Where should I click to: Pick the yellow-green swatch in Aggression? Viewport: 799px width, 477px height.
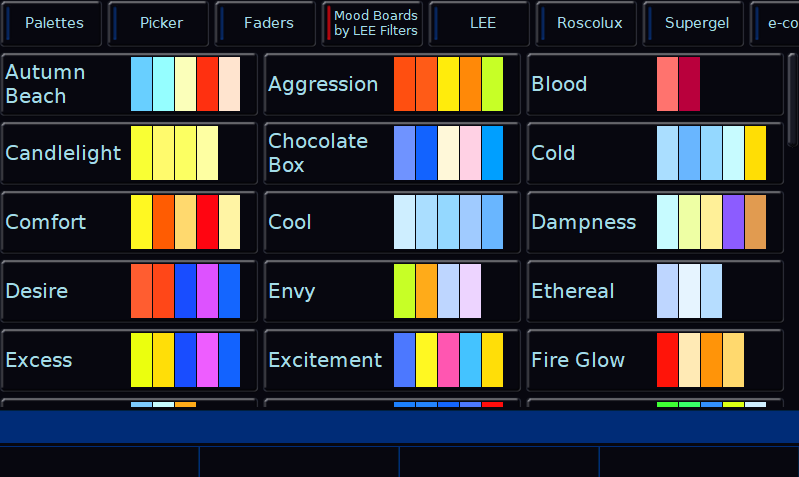point(492,84)
